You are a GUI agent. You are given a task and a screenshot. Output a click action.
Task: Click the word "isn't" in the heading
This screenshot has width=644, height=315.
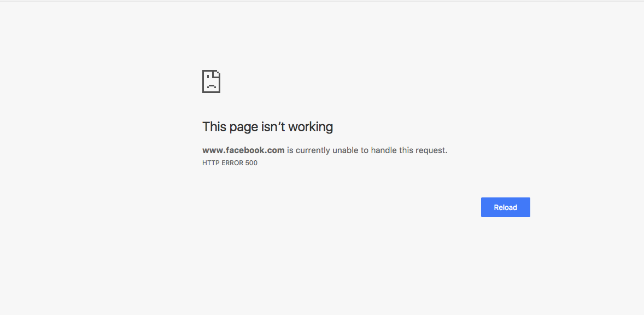pos(273,127)
